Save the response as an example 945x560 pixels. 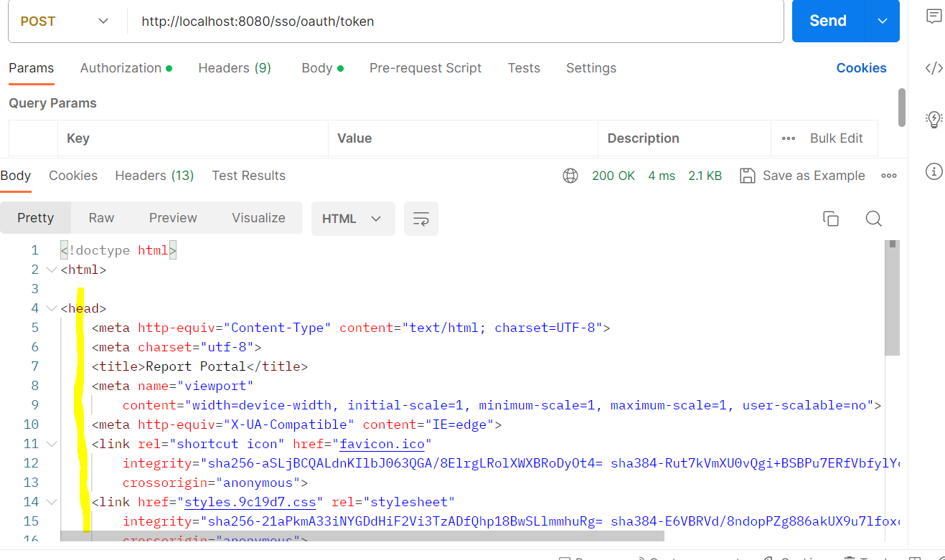801,175
